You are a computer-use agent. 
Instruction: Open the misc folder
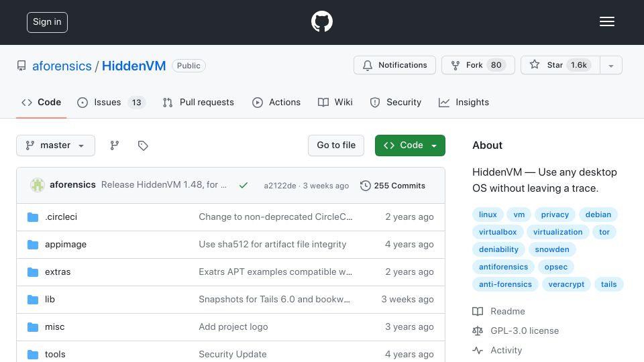(x=54, y=326)
